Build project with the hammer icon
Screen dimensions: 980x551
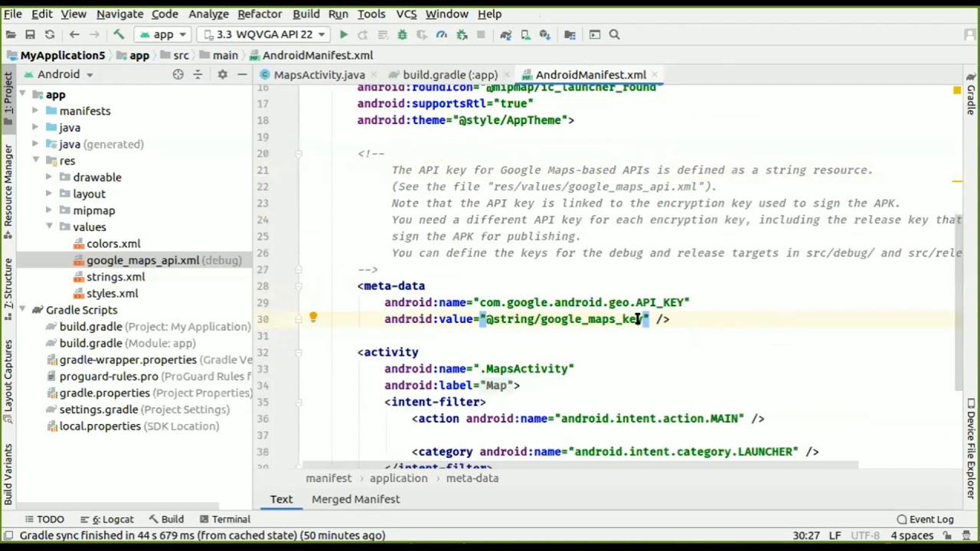tap(119, 34)
